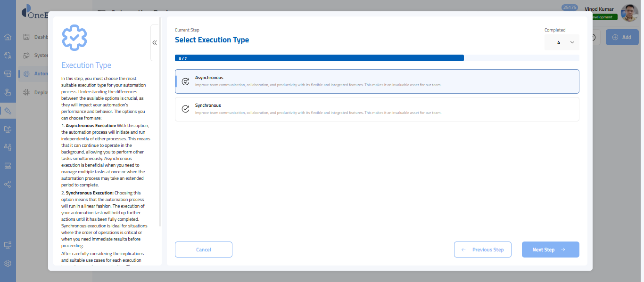Viewport: 644px width, 282px height.
Task: Click the monitor chart sidebar icon
Action: 8,129
